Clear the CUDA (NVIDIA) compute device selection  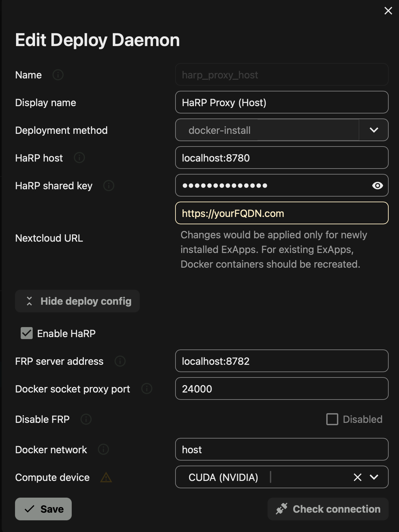[357, 477]
